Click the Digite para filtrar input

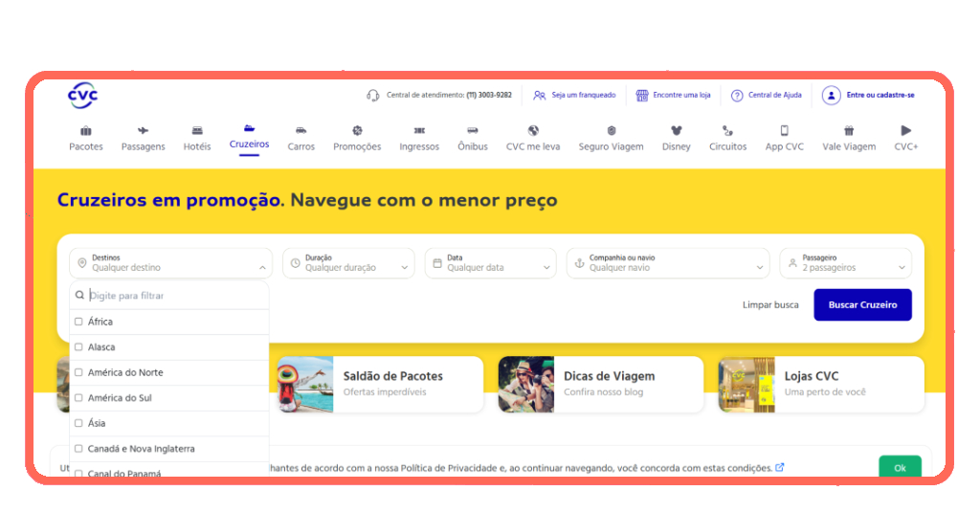[x=169, y=296]
